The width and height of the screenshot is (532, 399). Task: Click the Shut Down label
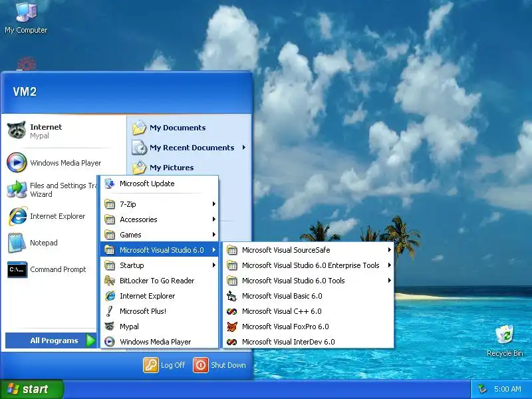(228, 365)
